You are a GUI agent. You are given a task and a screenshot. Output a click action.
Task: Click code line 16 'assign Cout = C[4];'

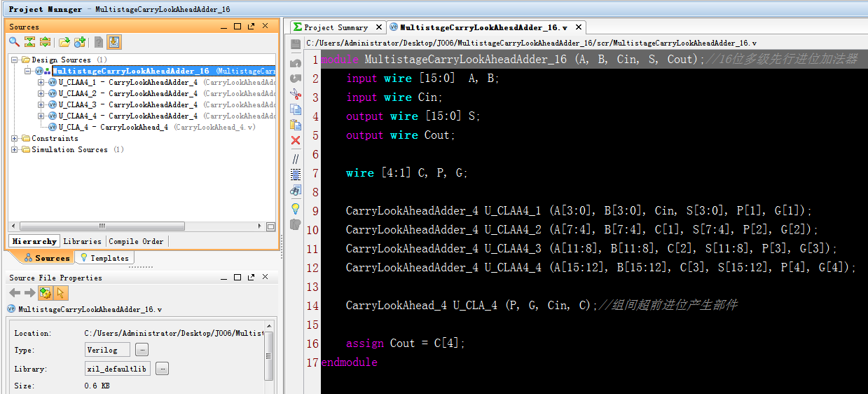[x=405, y=344]
